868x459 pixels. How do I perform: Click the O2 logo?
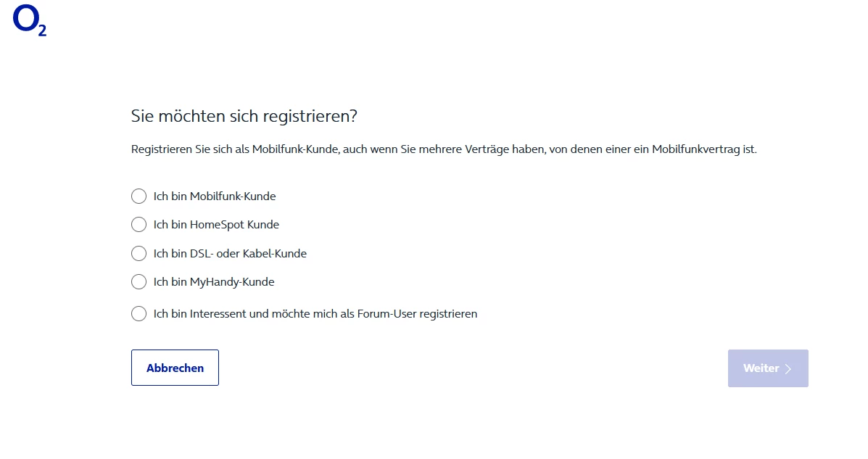click(x=29, y=21)
